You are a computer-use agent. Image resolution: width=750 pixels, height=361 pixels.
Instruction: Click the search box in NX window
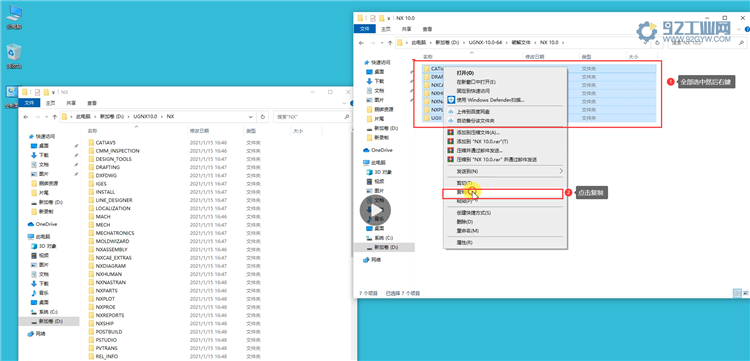coord(312,116)
